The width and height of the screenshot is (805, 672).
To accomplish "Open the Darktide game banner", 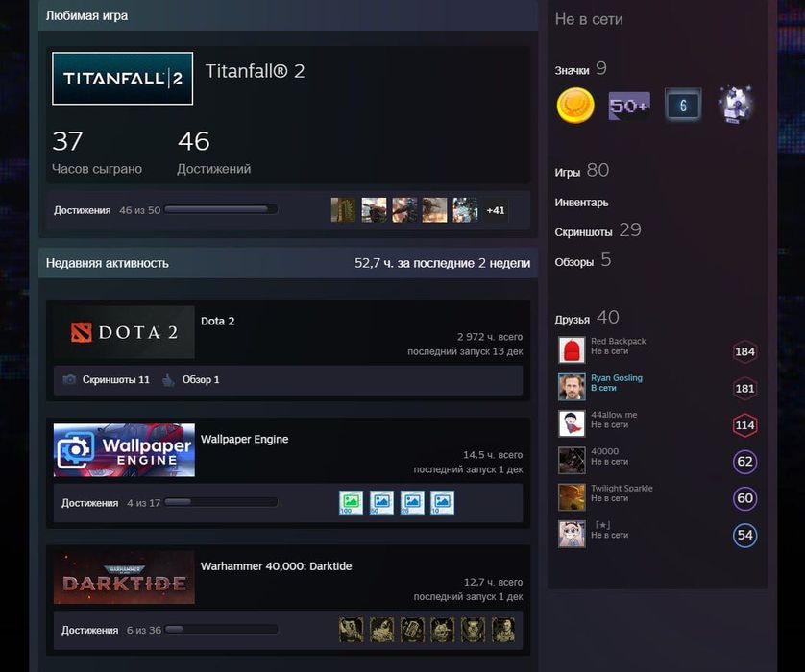I will [x=124, y=578].
